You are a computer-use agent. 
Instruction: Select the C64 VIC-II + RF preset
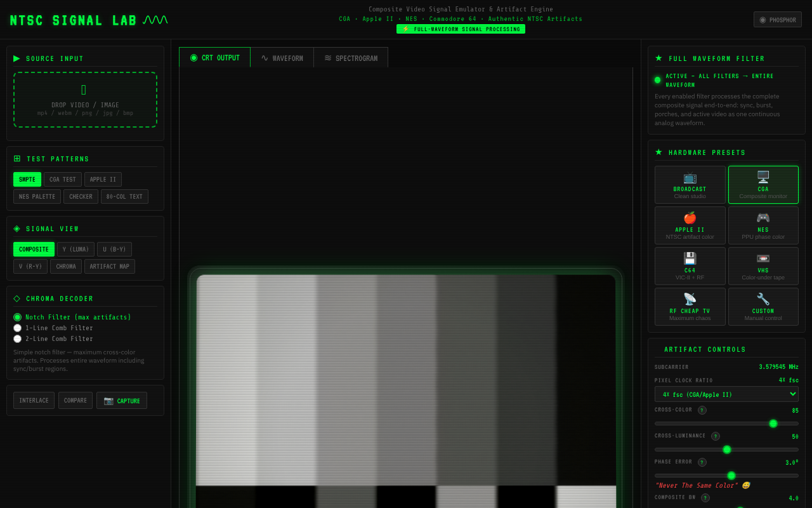(x=690, y=266)
